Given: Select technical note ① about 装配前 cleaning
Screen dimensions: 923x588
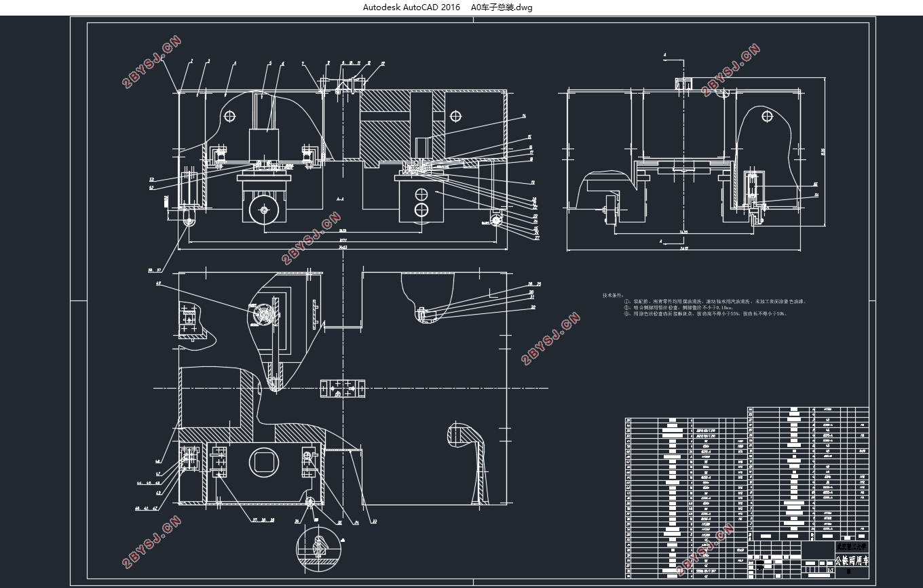Looking at the screenshot, I should 715,301.
